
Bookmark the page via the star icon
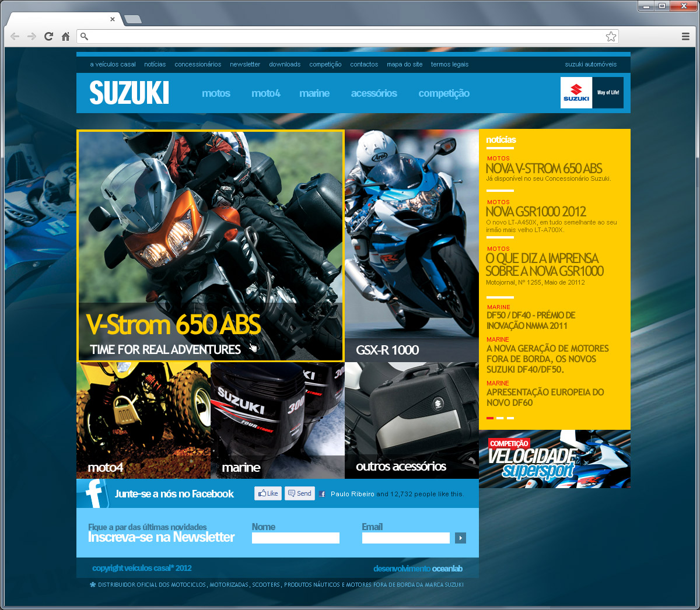(x=611, y=36)
